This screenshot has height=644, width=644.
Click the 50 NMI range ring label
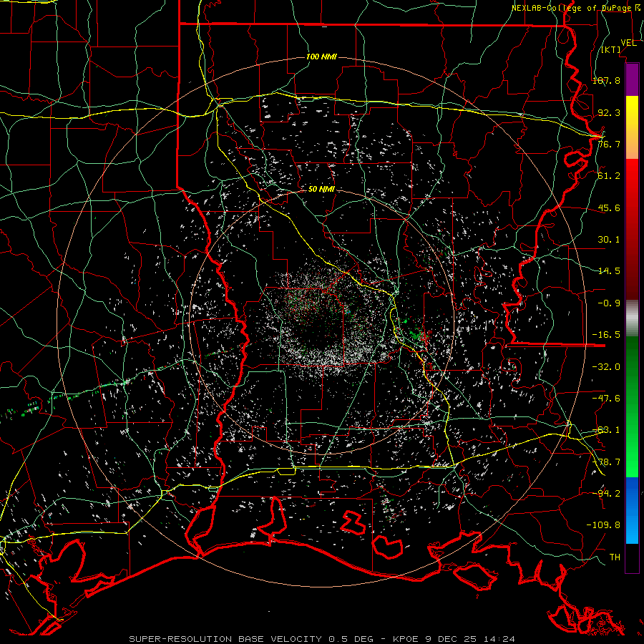321,190
